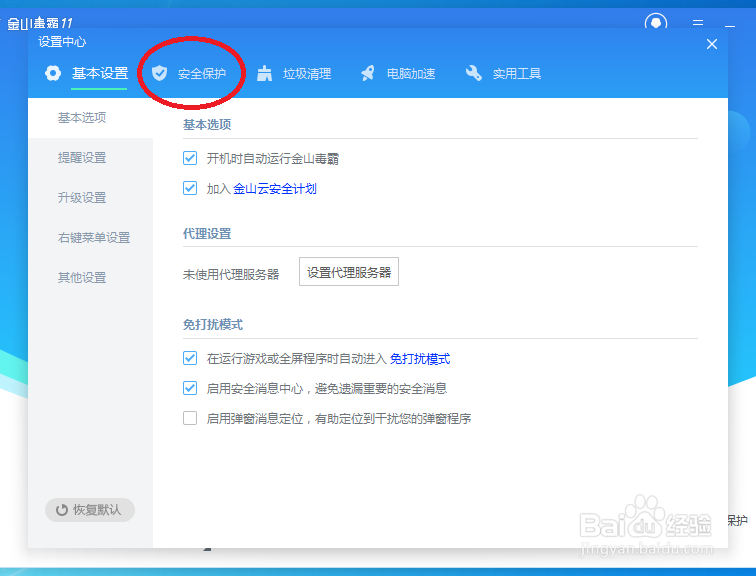The width and height of the screenshot is (756, 576).
Task: Open the 安全保护 tab
Action: pos(202,74)
